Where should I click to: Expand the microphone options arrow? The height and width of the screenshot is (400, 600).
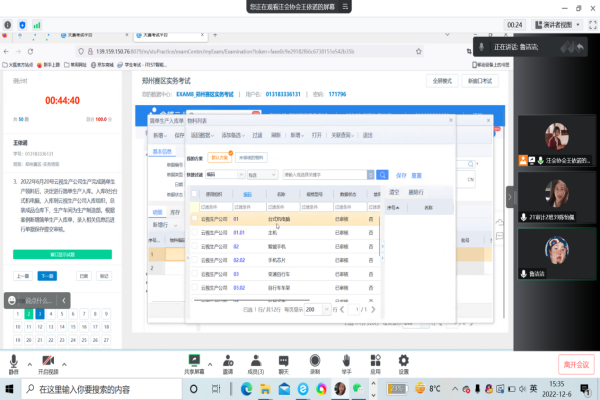[28, 360]
